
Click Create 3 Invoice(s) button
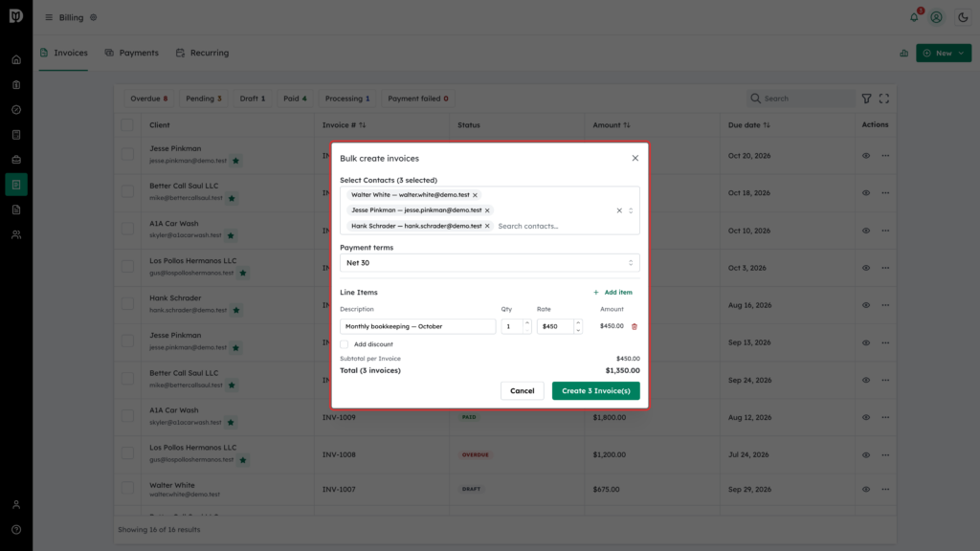(x=595, y=391)
